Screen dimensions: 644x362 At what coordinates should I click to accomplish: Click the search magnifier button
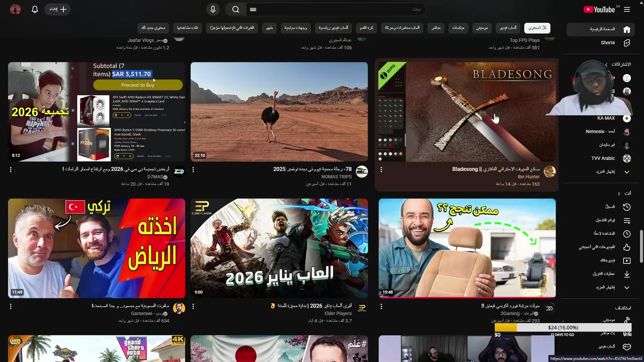(235, 10)
